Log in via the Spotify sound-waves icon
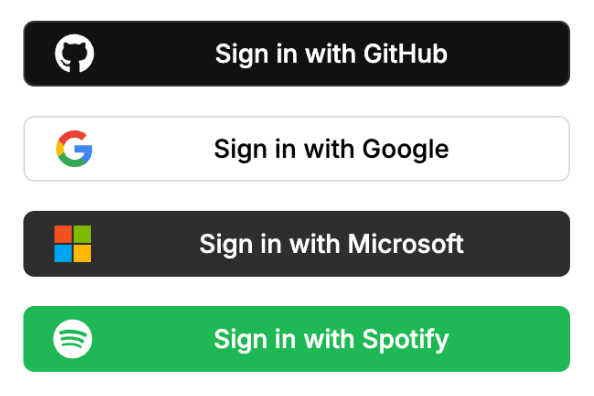The width and height of the screenshot is (594, 396). click(x=73, y=339)
